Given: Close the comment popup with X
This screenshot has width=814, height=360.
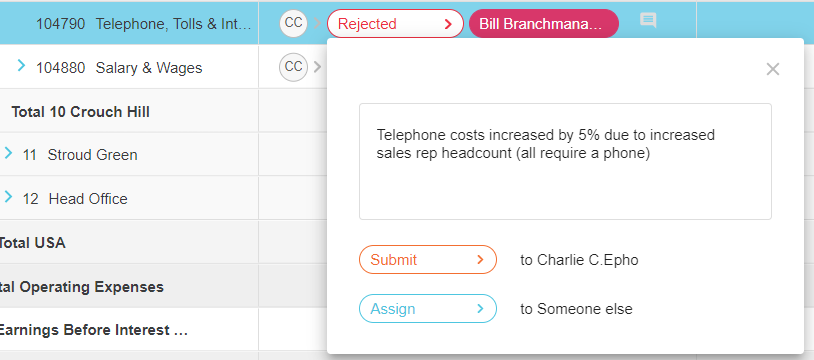Looking at the screenshot, I should tap(772, 69).
